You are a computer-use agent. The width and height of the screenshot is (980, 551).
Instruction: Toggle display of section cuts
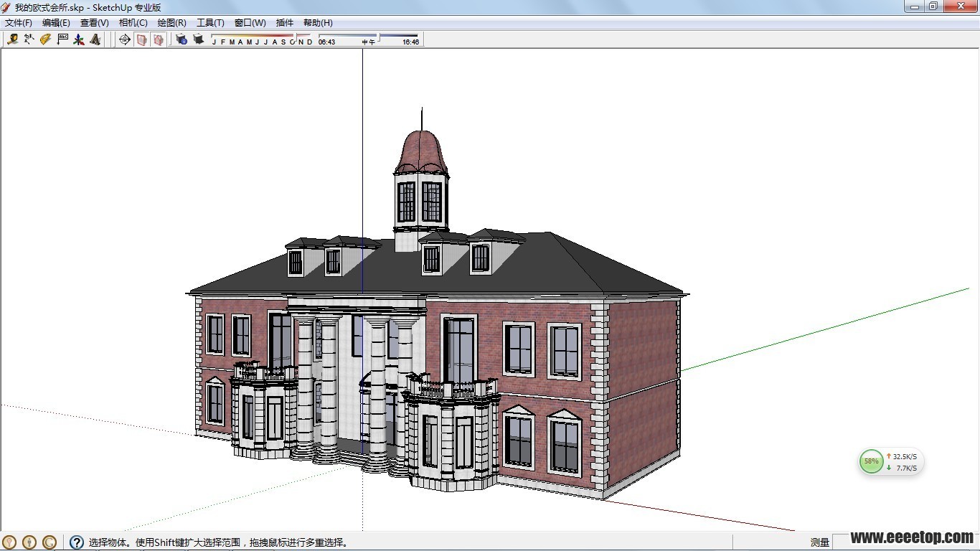[158, 39]
